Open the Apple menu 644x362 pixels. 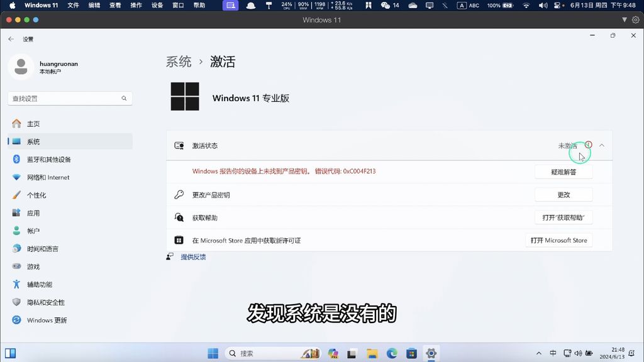tap(12, 5)
